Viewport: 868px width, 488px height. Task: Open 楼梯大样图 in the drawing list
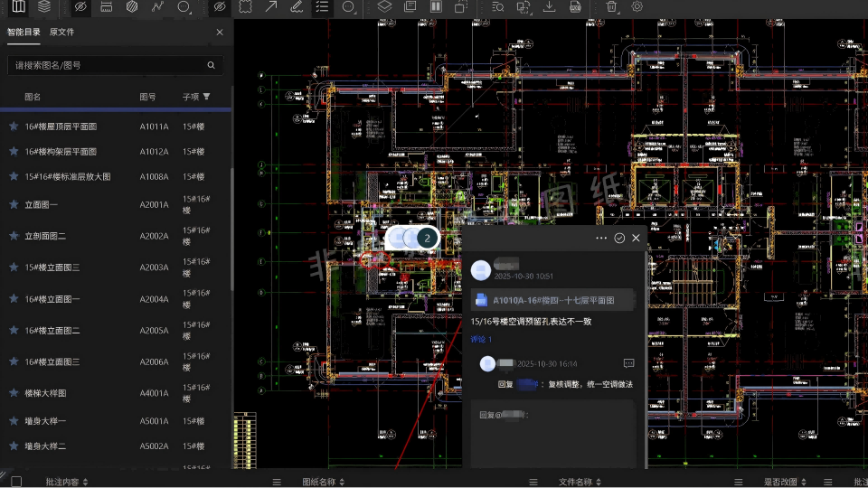point(45,393)
